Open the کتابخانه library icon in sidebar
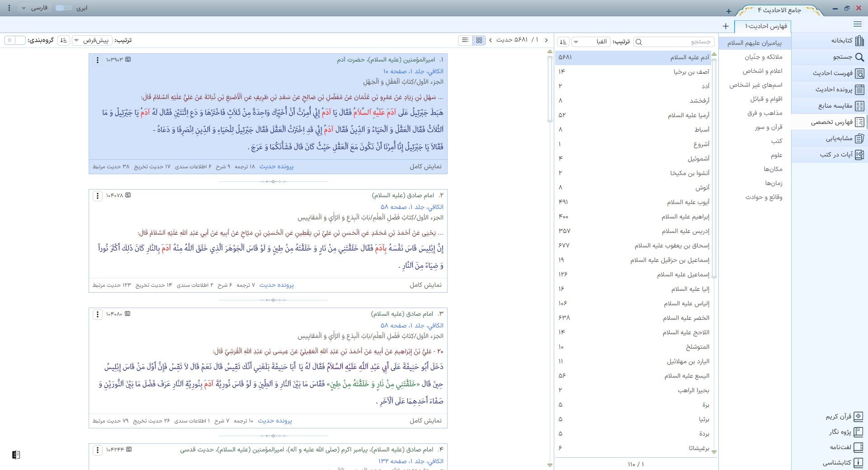The height and width of the screenshot is (470, 868). click(859, 41)
